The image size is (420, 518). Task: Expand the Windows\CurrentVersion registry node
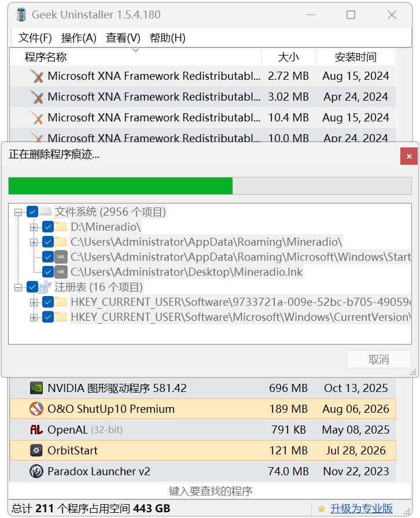34,317
